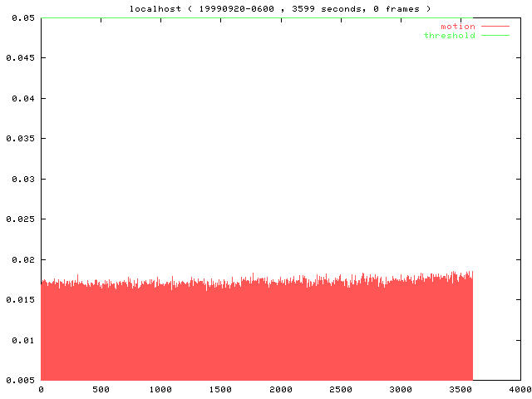
Task: Click the 0.045 y-axis tick label
Action: (x=17, y=58)
